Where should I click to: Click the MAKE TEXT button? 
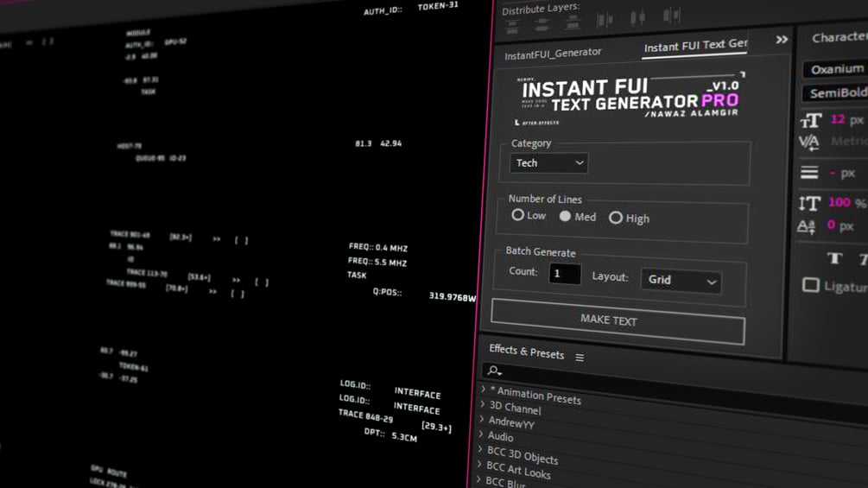(618, 321)
